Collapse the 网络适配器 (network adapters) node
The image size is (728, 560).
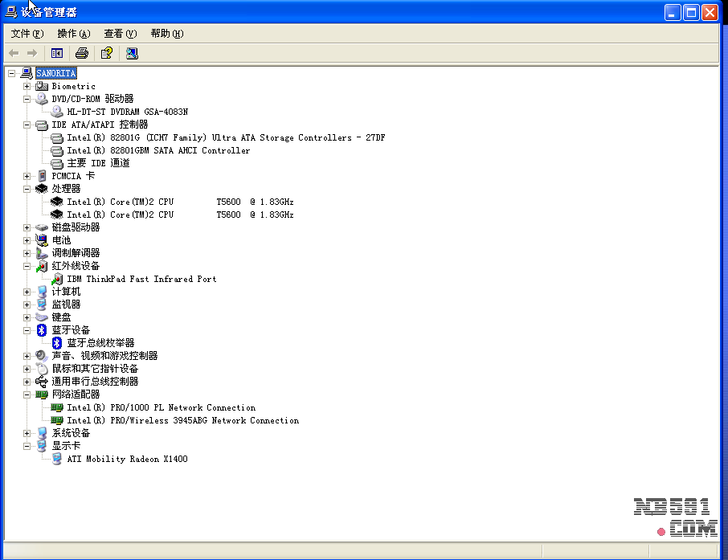[x=27, y=394]
